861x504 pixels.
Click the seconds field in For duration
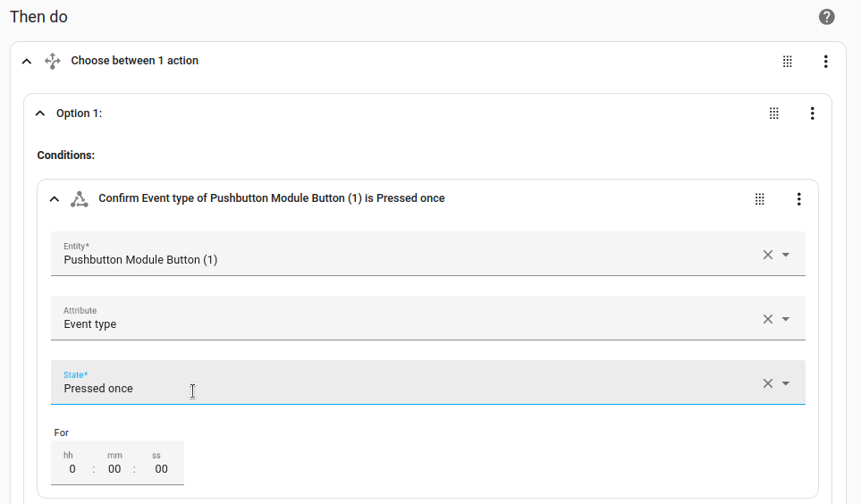pos(161,469)
